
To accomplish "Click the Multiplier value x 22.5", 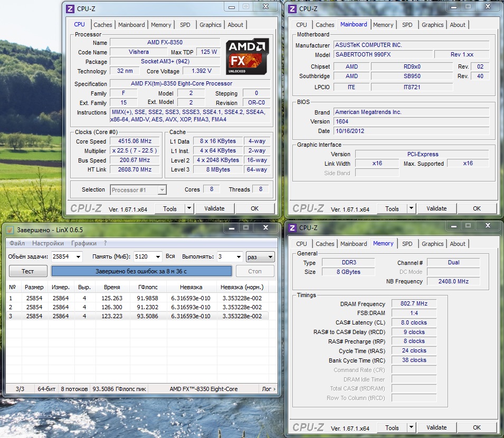I will [x=135, y=150].
